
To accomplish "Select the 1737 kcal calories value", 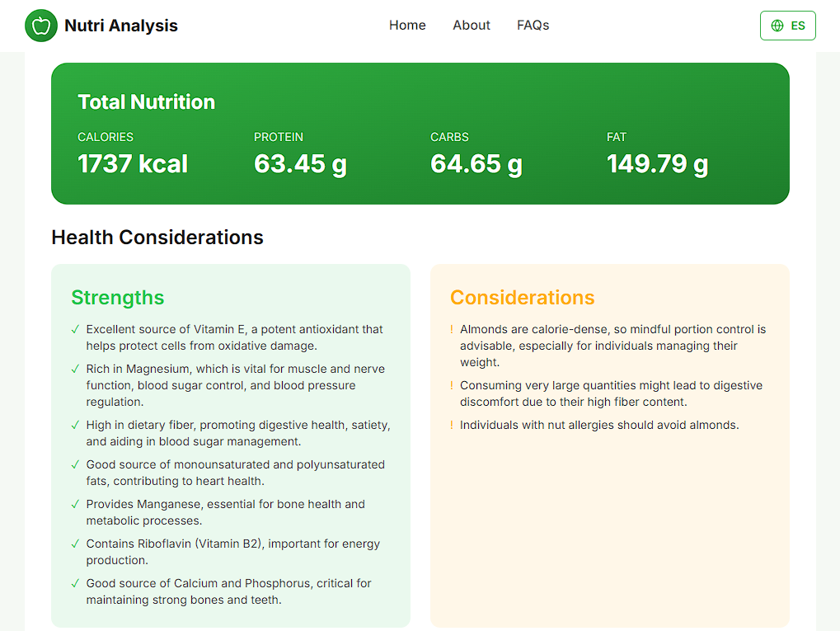I will tap(133, 163).
